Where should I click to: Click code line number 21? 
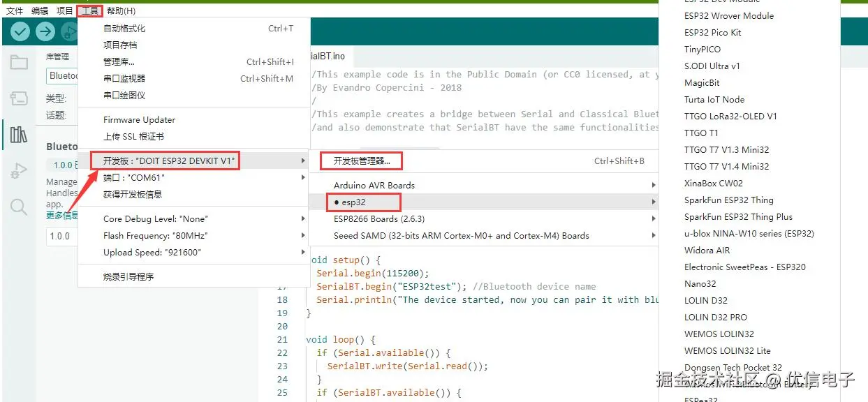point(282,340)
